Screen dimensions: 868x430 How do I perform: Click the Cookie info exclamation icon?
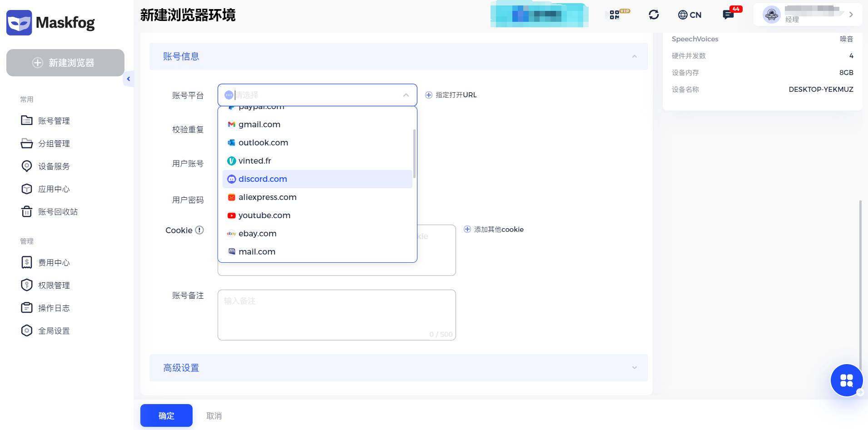click(x=199, y=230)
